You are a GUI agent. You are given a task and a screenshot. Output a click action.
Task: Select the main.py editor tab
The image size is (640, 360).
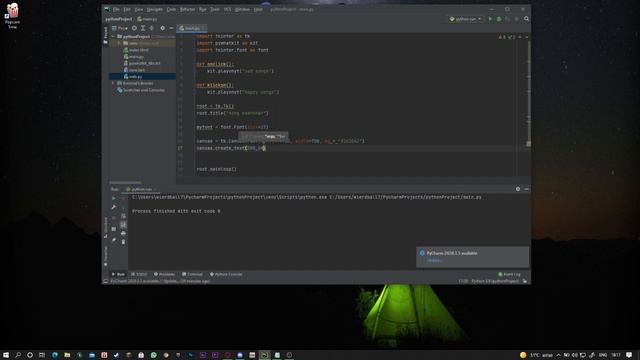pyautogui.click(x=192, y=28)
